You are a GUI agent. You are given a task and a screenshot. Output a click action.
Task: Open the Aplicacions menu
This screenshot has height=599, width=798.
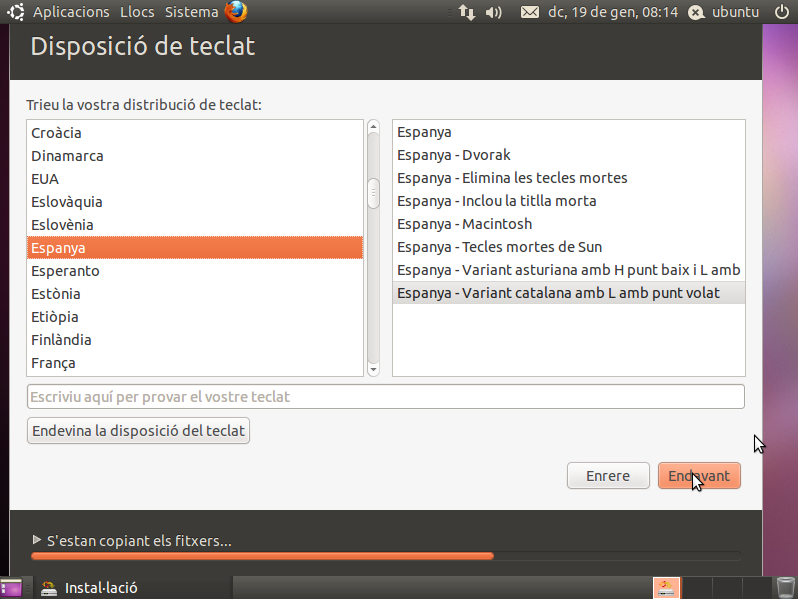point(71,12)
